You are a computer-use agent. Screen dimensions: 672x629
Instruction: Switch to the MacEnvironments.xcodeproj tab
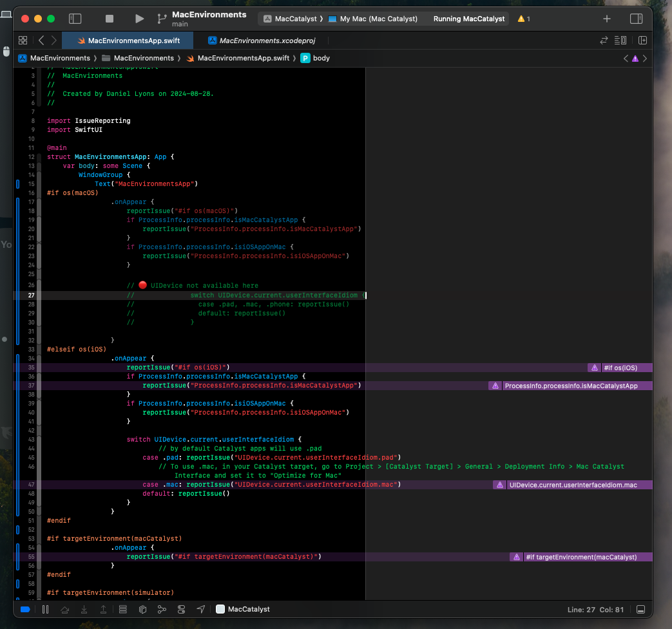coord(262,41)
